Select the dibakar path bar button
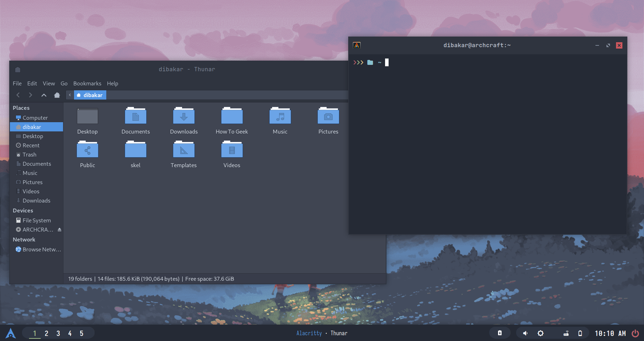The image size is (644, 341). pyautogui.click(x=90, y=95)
